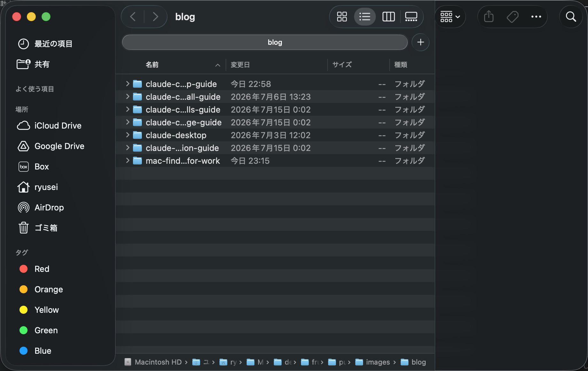Click the pu folder in path bar
The height and width of the screenshot is (371, 588).
(x=337, y=362)
